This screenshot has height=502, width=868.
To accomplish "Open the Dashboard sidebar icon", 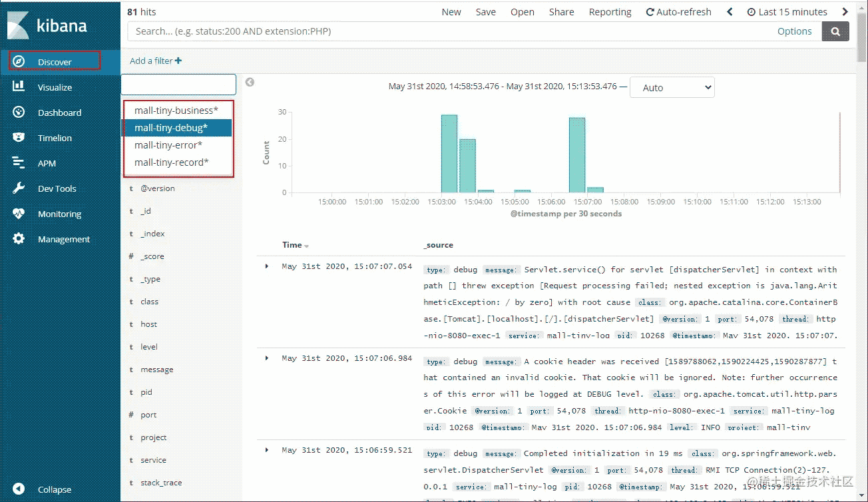I will pyautogui.click(x=19, y=113).
